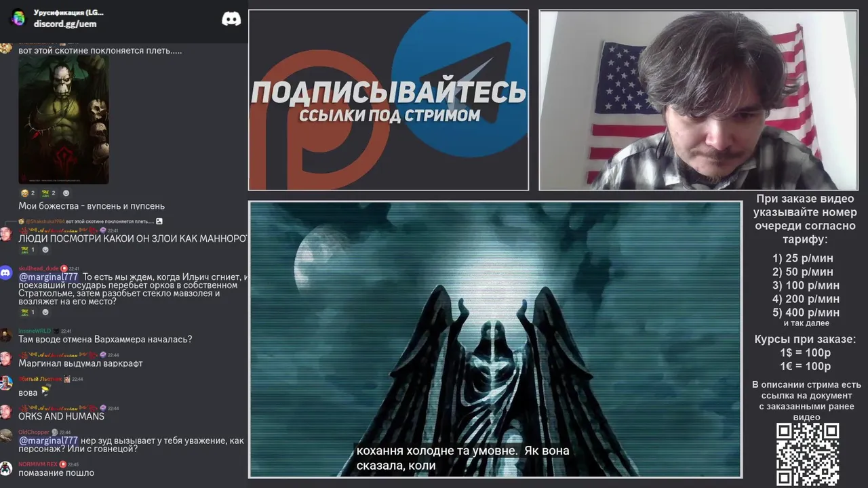Click the @marginal777 mention in skullhead_dude's message
The height and width of the screenshot is (488, 868).
pyautogui.click(x=48, y=277)
